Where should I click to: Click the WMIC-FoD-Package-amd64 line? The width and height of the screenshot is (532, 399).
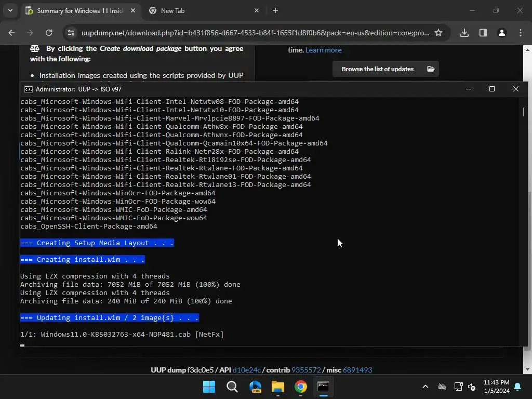(x=114, y=210)
